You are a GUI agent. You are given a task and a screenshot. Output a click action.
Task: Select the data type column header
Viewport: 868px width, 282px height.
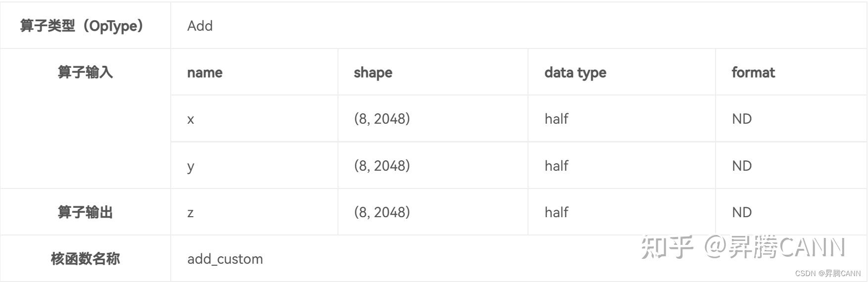(x=575, y=72)
